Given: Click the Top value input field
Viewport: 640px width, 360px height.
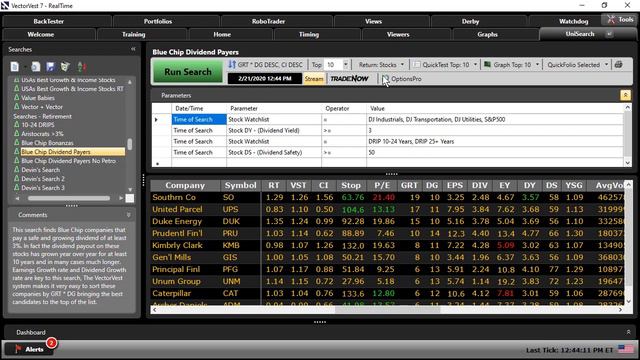Looking at the screenshot, I should coord(333,64).
